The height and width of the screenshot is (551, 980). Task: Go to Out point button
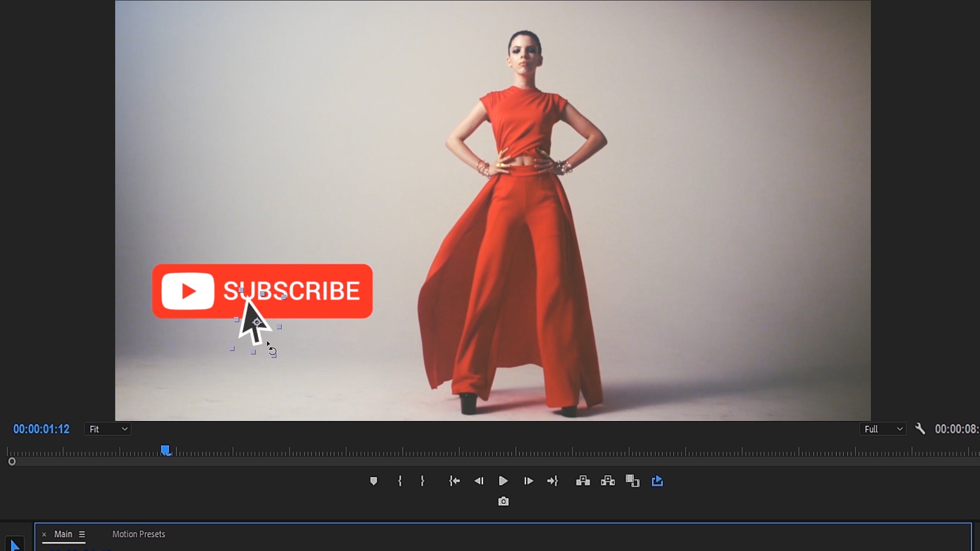[x=553, y=481]
